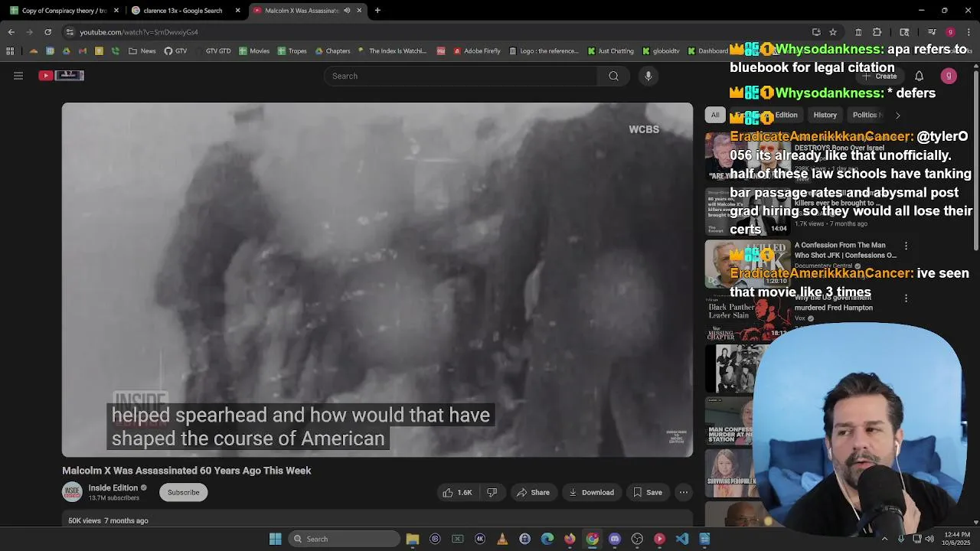Like the video with thumbs up
Image resolution: width=980 pixels, height=551 pixels.
pyautogui.click(x=456, y=492)
